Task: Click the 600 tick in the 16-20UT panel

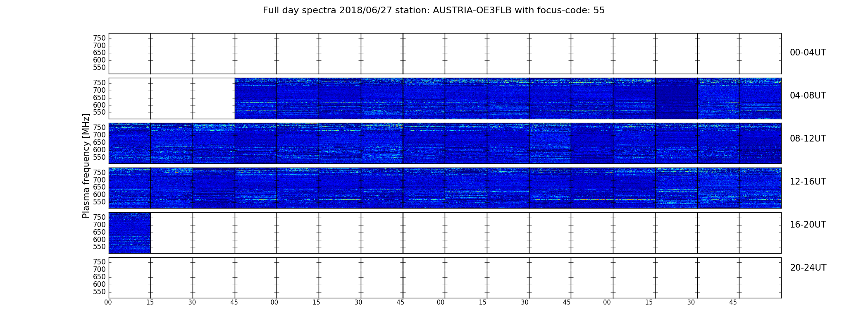Action: [x=99, y=240]
